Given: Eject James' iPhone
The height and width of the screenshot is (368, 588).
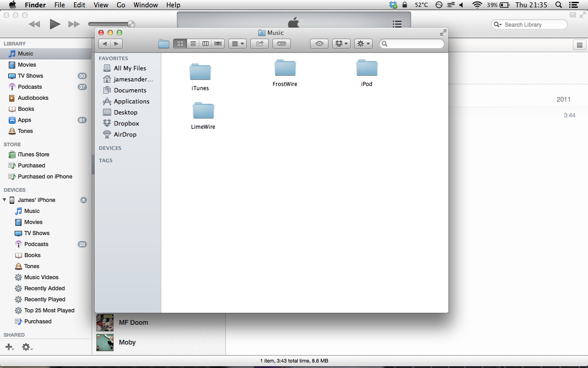Looking at the screenshot, I should coord(83,200).
